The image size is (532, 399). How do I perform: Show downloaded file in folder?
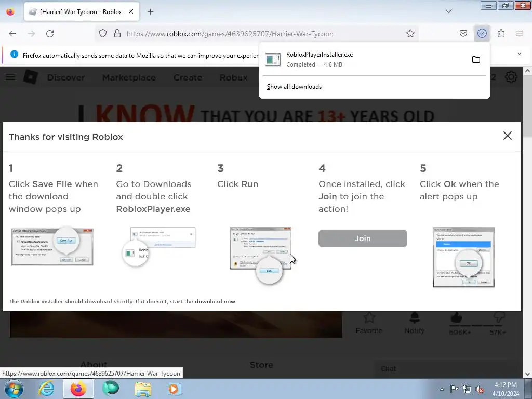(x=476, y=60)
